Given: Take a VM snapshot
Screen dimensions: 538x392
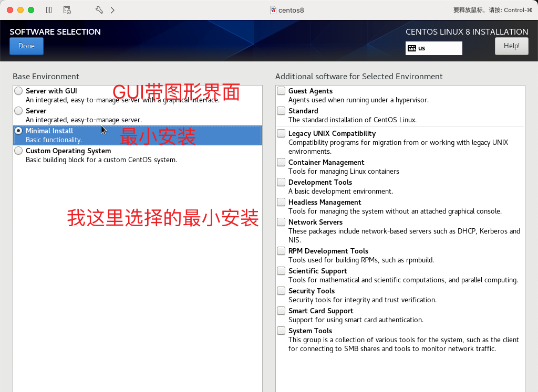Looking at the screenshot, I should click(x=67, y=10).
